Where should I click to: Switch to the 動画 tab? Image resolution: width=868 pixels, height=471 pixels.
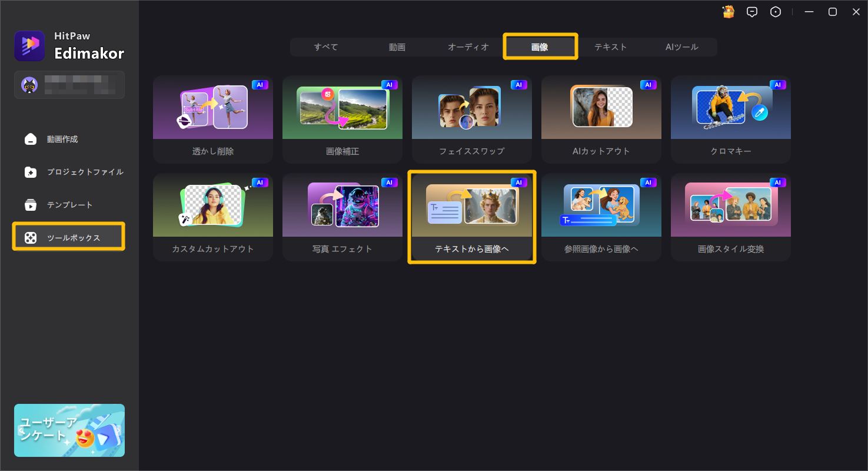pyautogui.click(x=397, y=47)
